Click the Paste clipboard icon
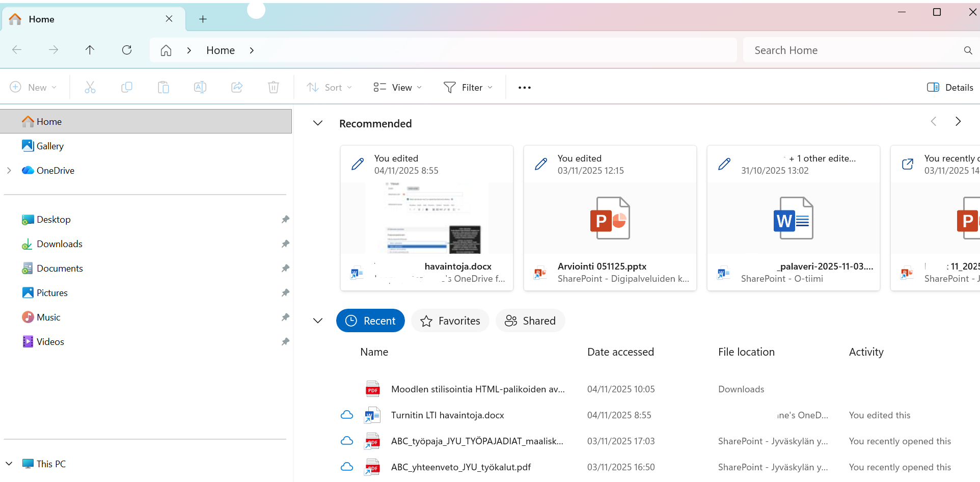 pos(164,88)
